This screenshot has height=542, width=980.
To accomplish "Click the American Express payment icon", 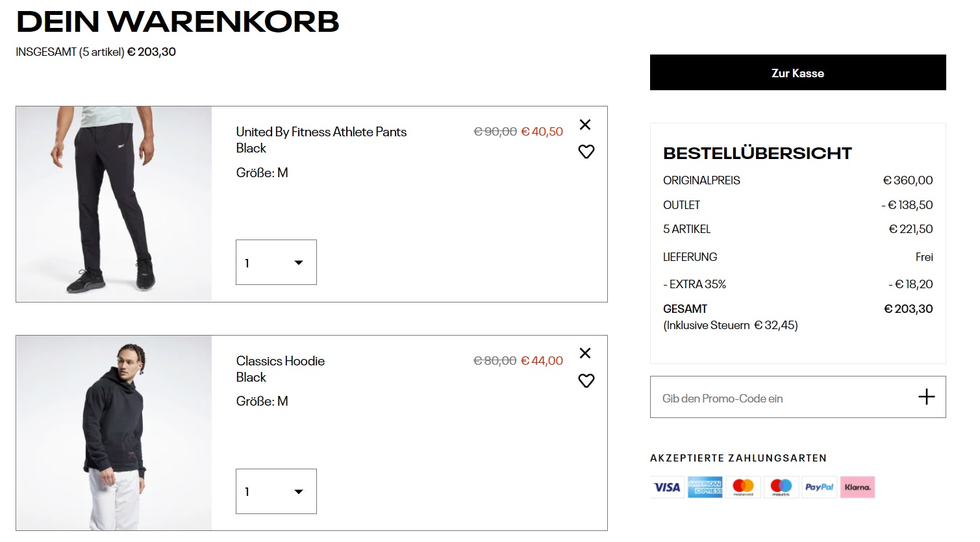I will coord(705,487).
